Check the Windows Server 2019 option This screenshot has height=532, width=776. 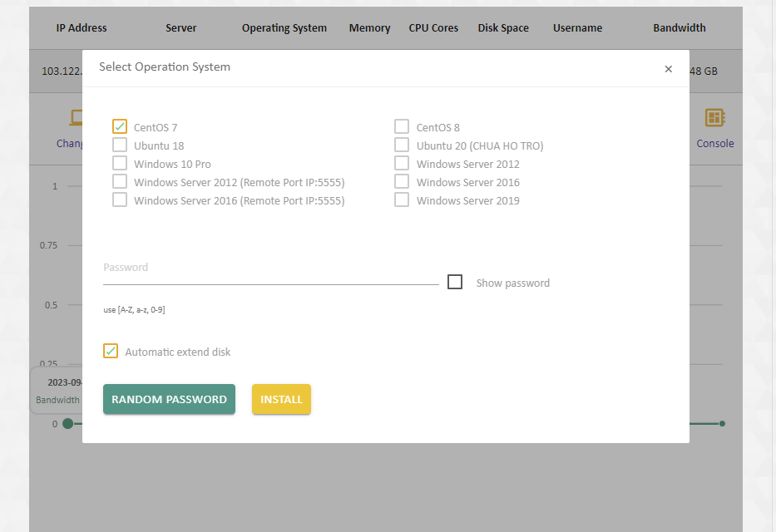point(402,200)
